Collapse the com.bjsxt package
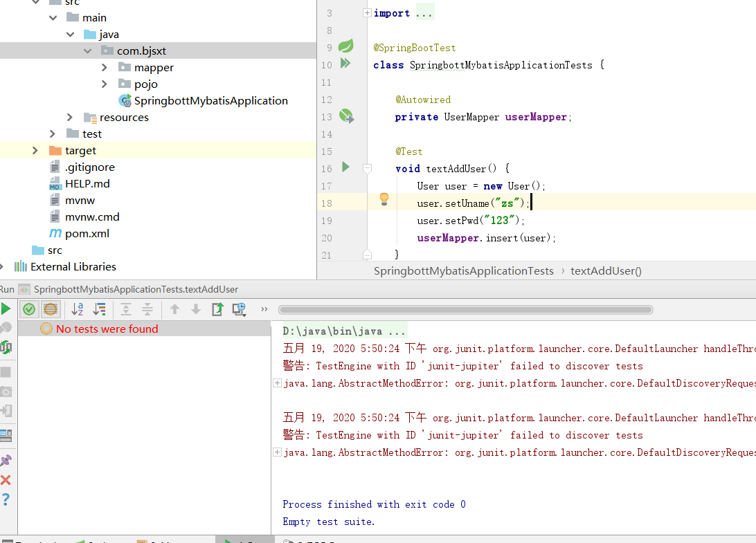This screenshot has height=543, width=756. [x=87, y=50]
